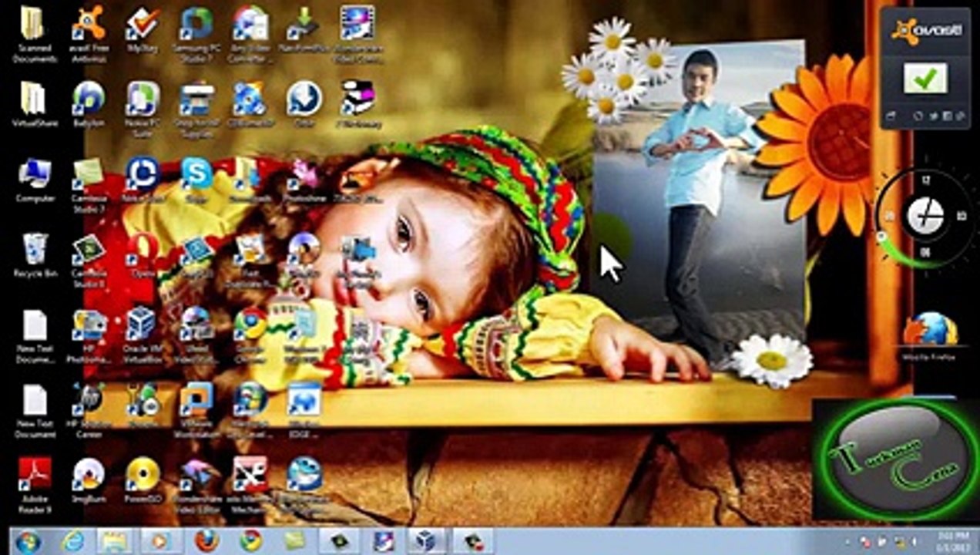Launch avast! Free Antivirus desktop shortcut

click(89, 32)
